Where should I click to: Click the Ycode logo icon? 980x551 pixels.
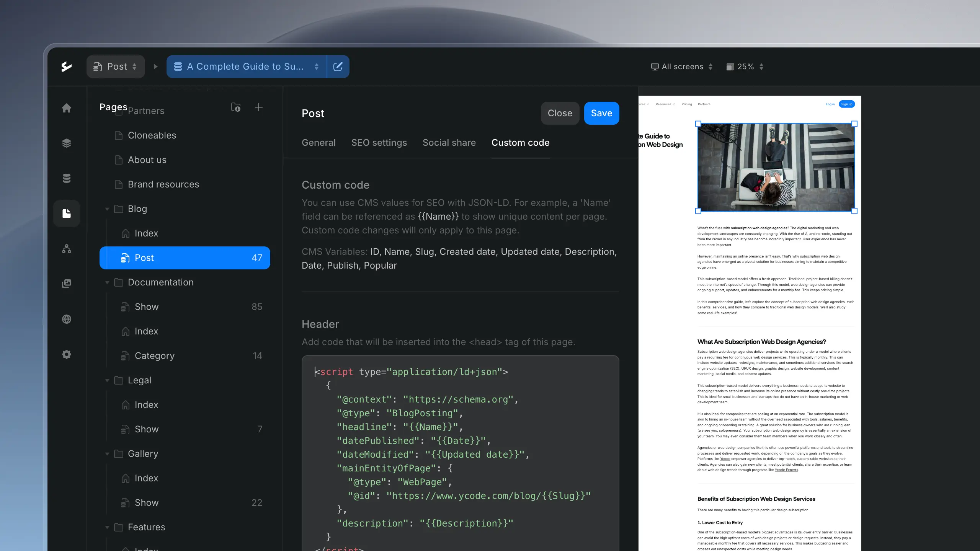67,67
